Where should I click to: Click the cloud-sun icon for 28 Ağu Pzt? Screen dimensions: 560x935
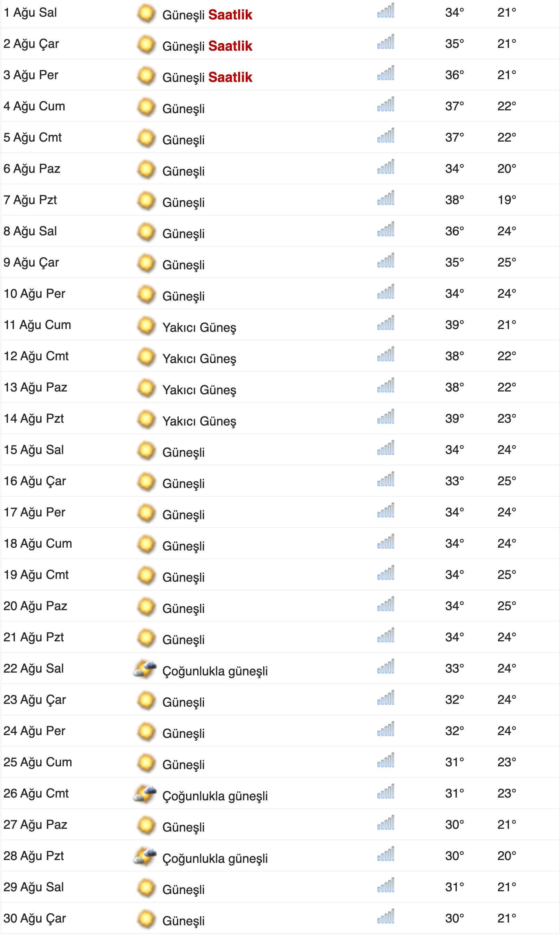click(x=145, y=857)
